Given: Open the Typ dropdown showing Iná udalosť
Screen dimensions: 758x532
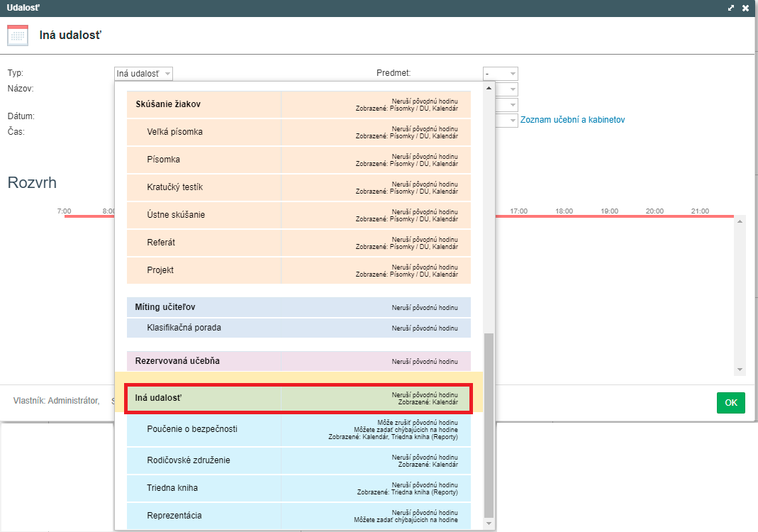Looking at the screenshot, I should 143,74.
